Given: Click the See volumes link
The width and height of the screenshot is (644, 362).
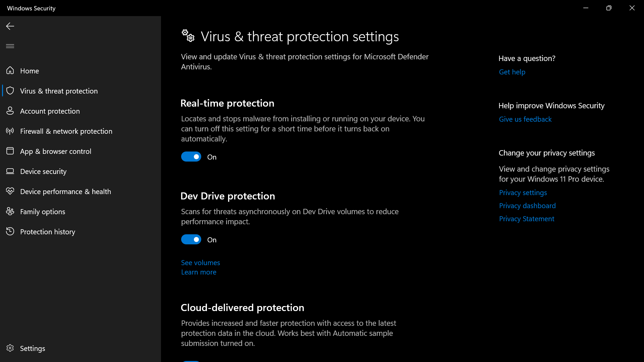Looking at the screenshot, I should pos(200,262).
